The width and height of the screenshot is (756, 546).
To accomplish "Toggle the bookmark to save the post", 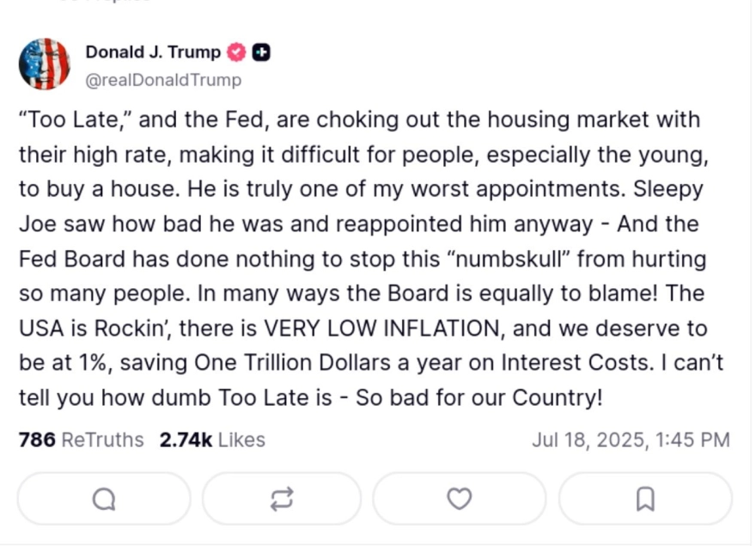I will [x=643, y=499].
